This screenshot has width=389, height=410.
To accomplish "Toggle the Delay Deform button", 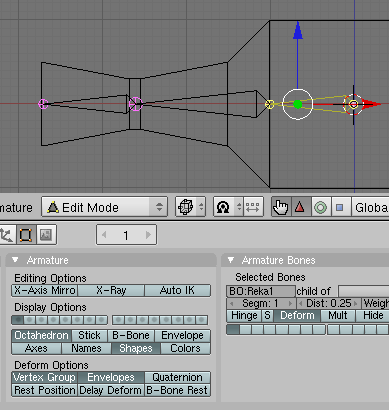I will (x=111, y=390).
